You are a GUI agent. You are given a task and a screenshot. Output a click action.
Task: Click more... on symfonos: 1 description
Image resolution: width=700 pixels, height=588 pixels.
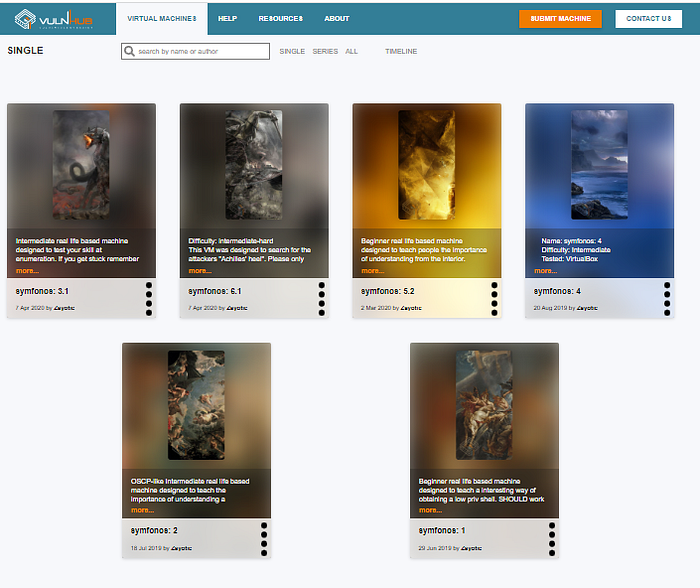point(430,510)
